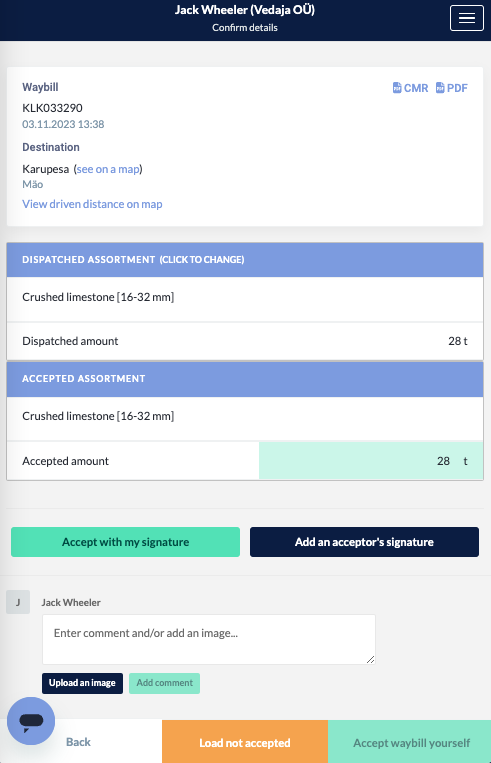Select the dispatched Crushed limestone row
Viewport: 491px width, 763px height.
pos(245,297)
